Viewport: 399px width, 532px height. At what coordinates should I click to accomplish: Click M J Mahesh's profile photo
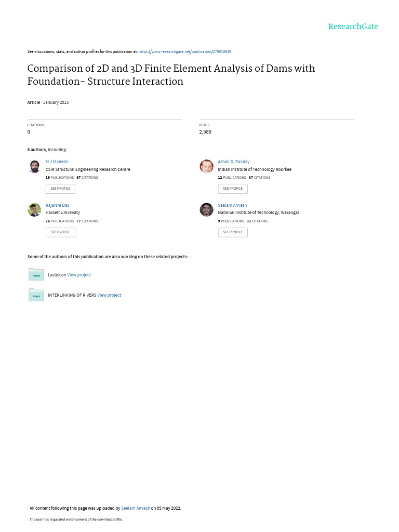[x=34, y=166]
